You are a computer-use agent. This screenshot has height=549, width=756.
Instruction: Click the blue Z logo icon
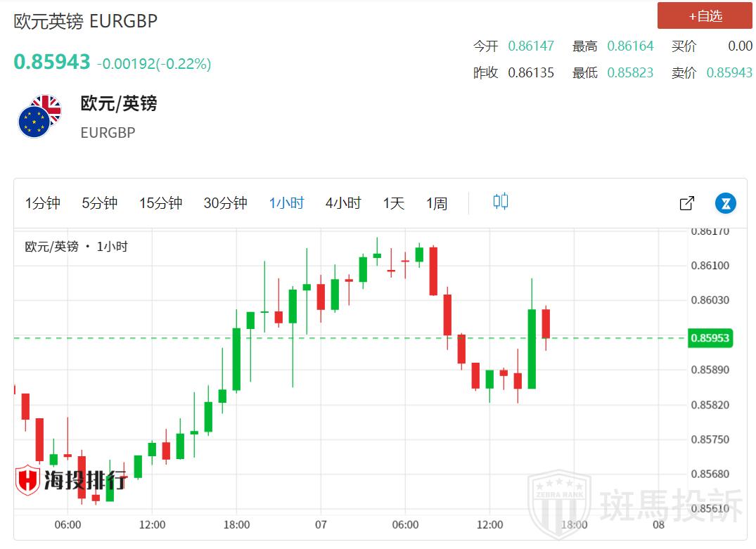725,203
